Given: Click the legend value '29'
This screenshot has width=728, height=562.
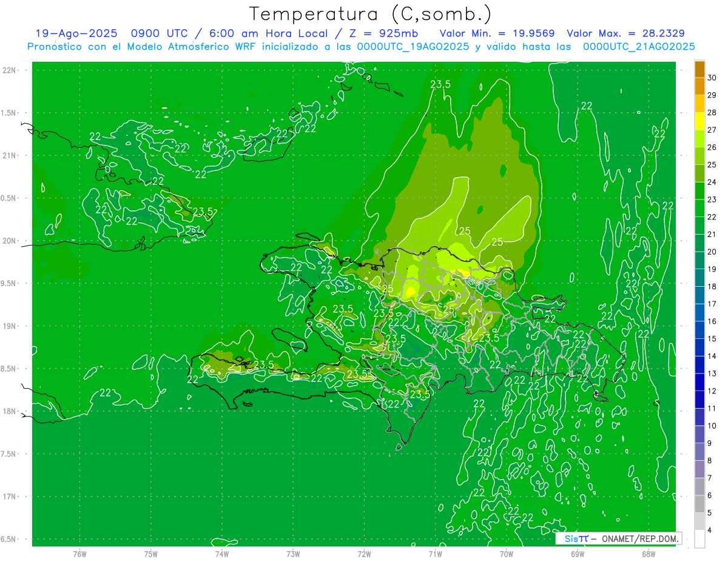Looking at the screenshot, I should point(712,95).
